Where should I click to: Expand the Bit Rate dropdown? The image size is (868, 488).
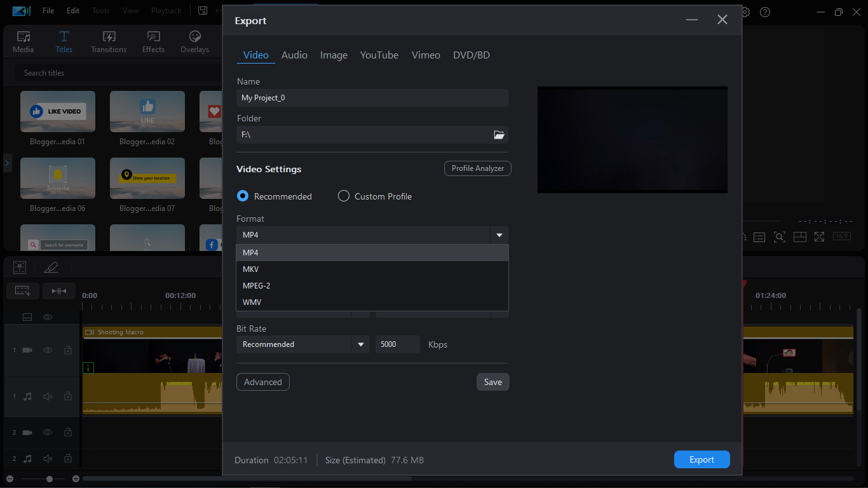[360, 344]
